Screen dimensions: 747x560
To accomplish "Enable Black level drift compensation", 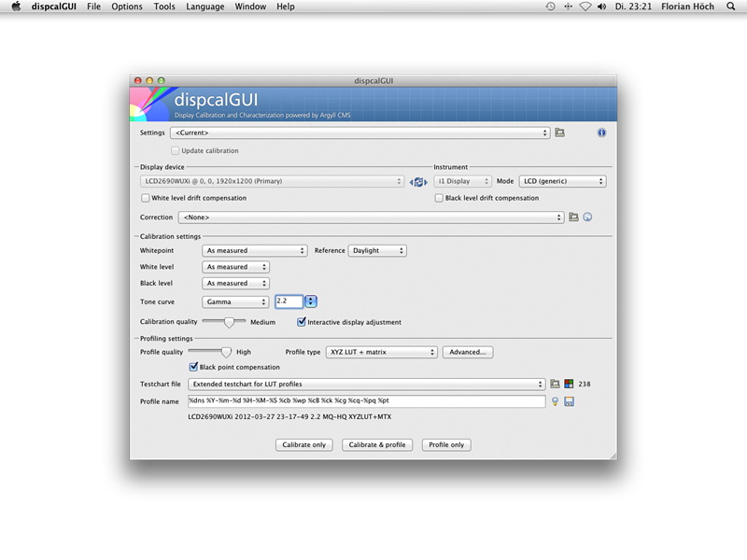I will (x=439, y=198).
